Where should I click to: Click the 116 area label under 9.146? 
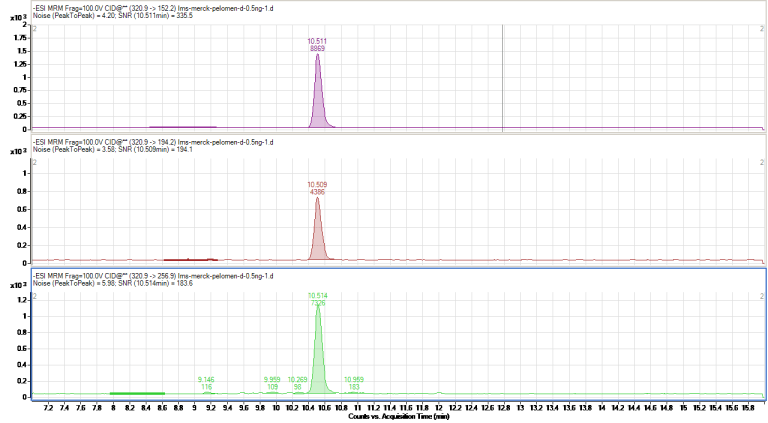206,387
